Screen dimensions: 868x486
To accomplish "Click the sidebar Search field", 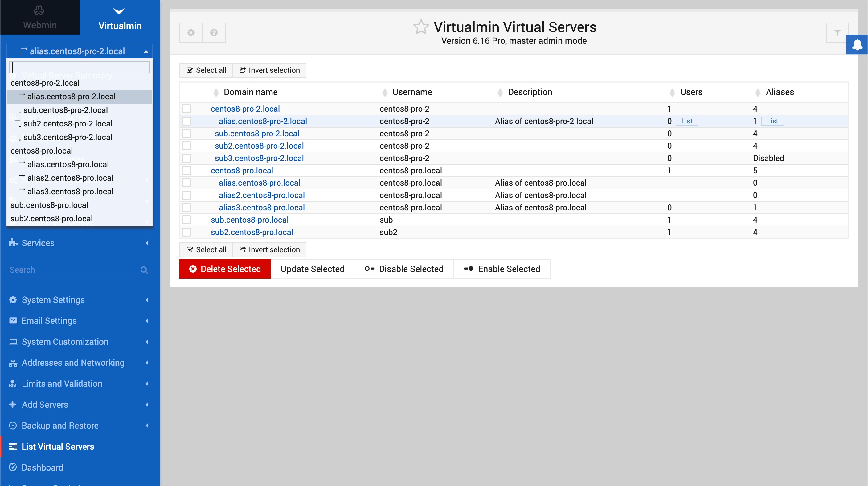I will tap(80, 270).
